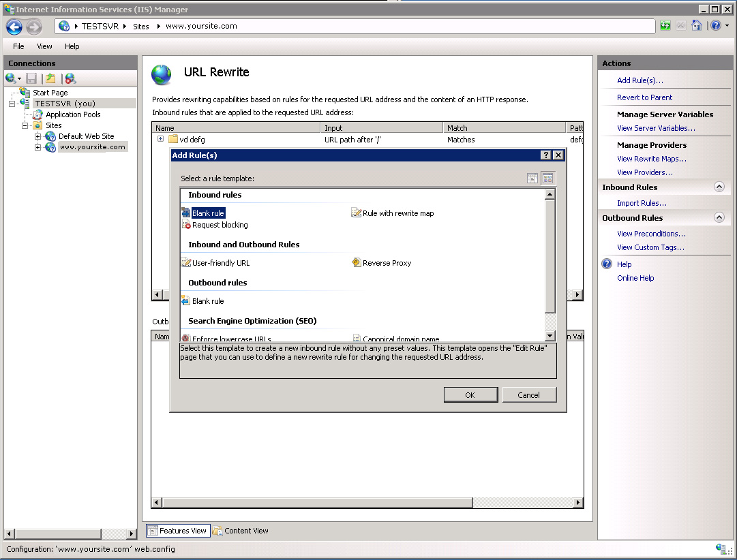Click the inbound Blank rule icon

[185, 213]
